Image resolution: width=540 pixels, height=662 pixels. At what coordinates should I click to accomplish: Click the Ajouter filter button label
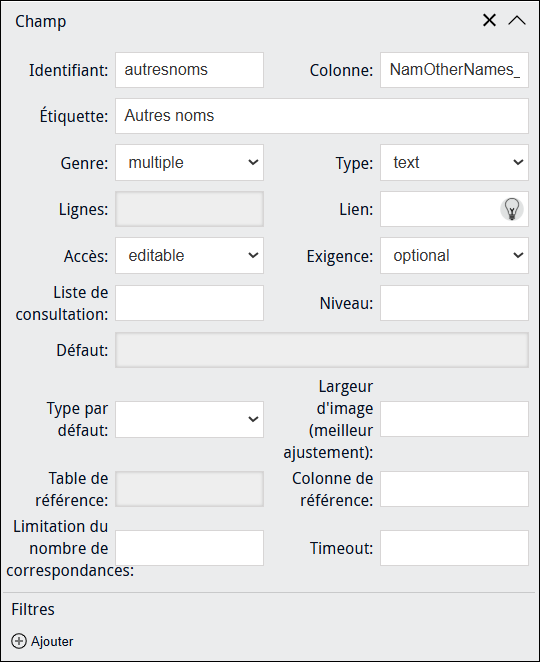coord(52,641)
